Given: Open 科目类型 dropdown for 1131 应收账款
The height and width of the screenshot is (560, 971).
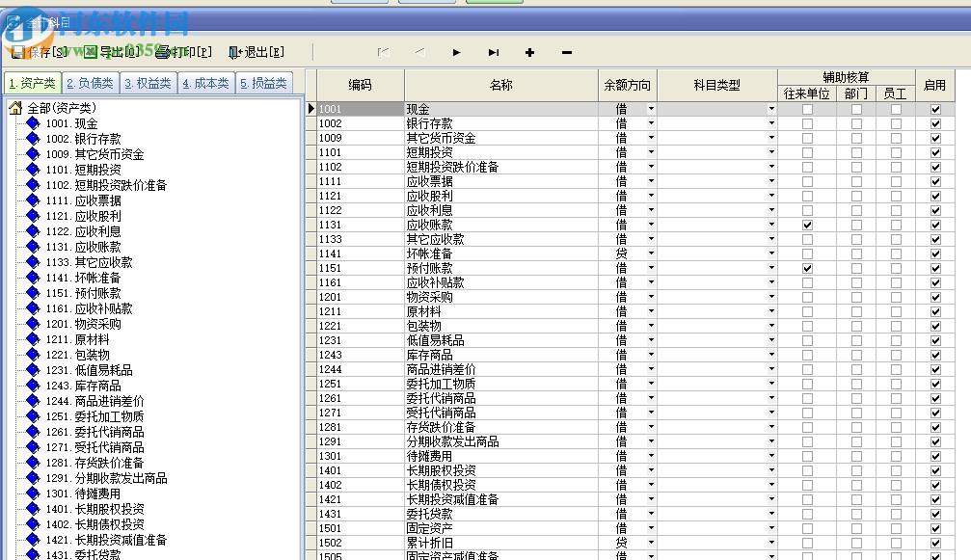Looking at the screenshot, I should [771, 225].
